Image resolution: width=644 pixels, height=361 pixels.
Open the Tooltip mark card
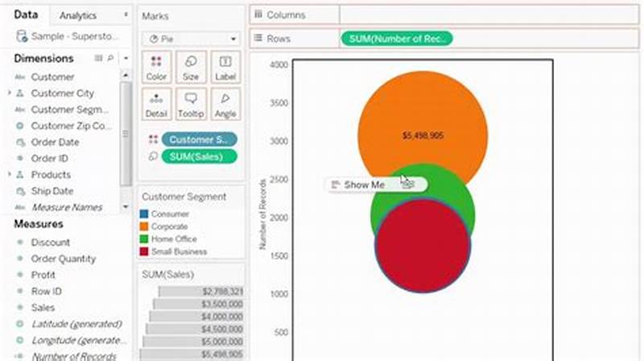click(x=191, y=105)
